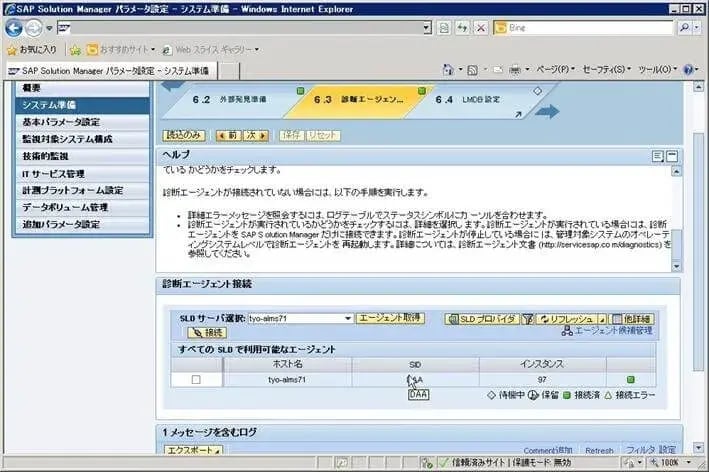This screenshot has width=709, height=472.
Task: Click the RSS feeds icon
Action: [473, 70]
